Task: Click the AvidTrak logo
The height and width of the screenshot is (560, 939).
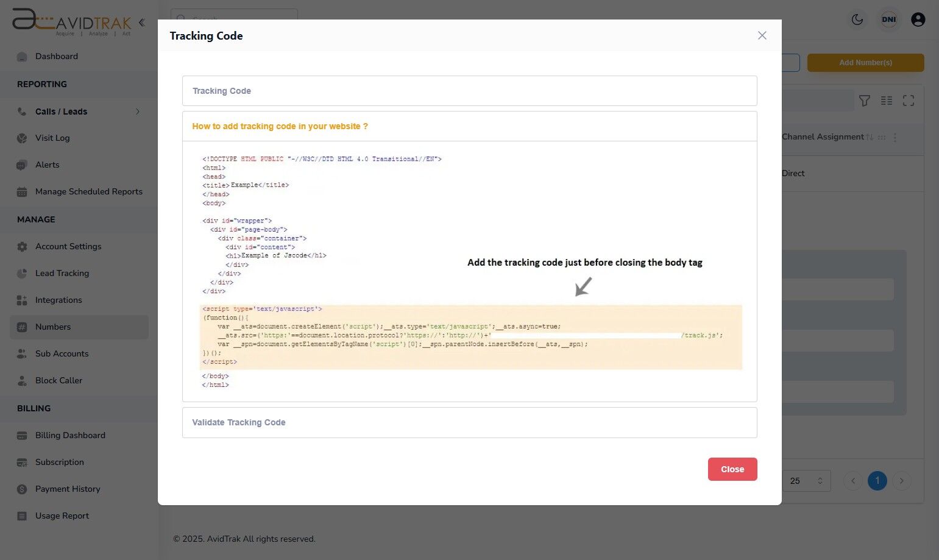Action: coord(71,22)
